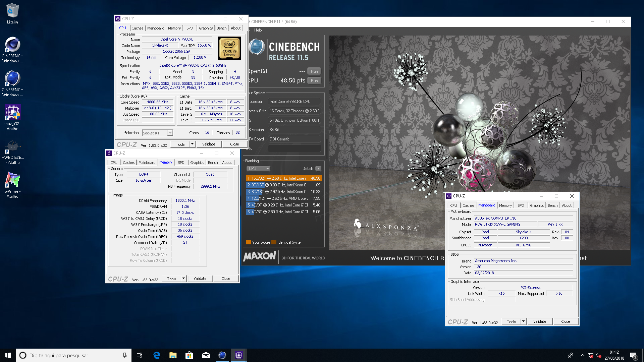Image resolution: width=644 pixels, height=362 pixels.
Task: Switch to Caches tab in CPU window
Action: [x=137, y=28]
